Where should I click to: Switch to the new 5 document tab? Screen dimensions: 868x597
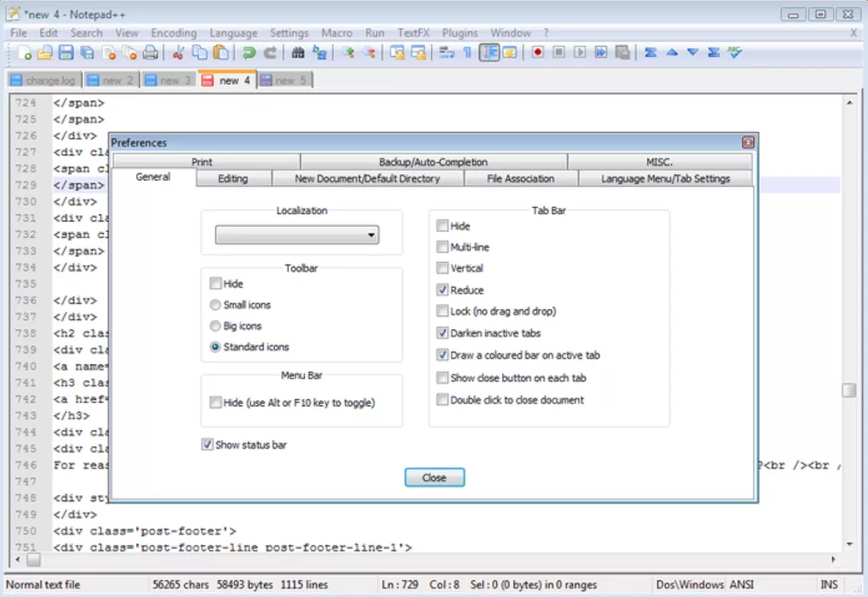(284, 81)
